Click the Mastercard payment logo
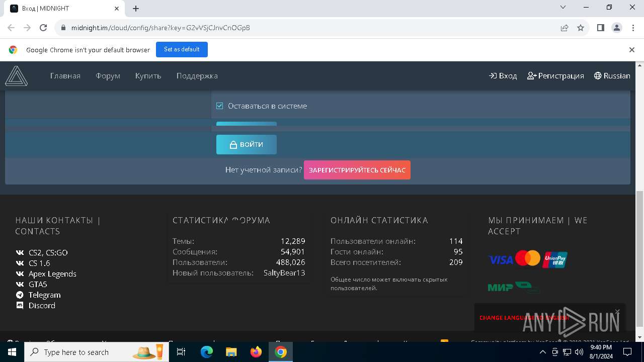The height and width of the screenshot is (362, 644). [528, 258]
